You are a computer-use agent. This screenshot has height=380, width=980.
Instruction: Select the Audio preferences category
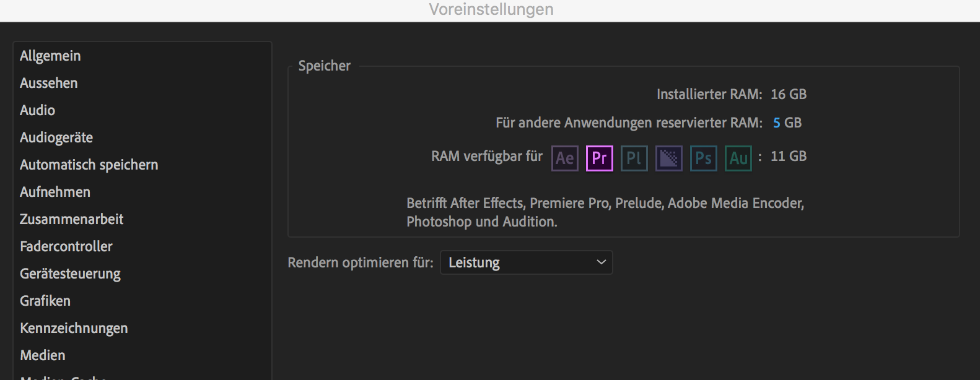[x=38, y=110]
